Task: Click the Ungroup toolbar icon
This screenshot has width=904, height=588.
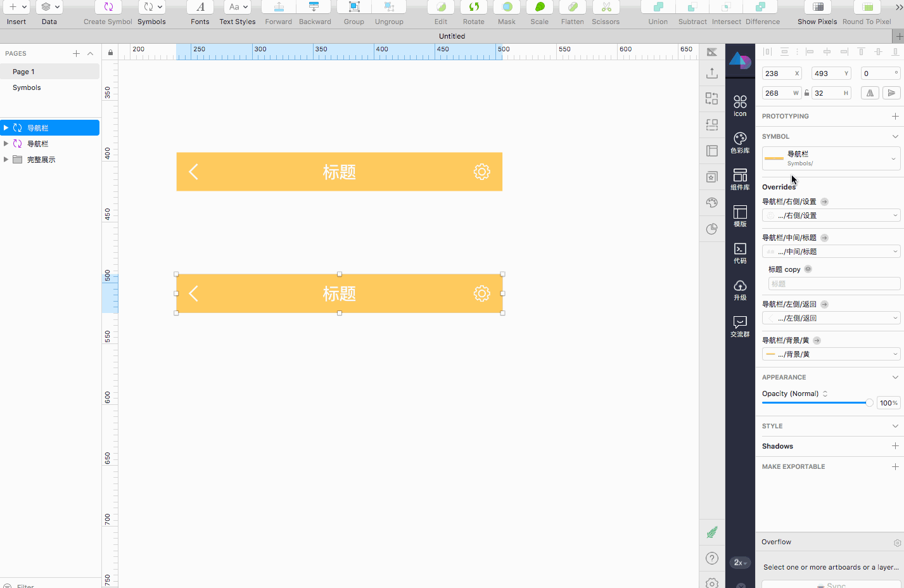Action: tap(390, 7)
